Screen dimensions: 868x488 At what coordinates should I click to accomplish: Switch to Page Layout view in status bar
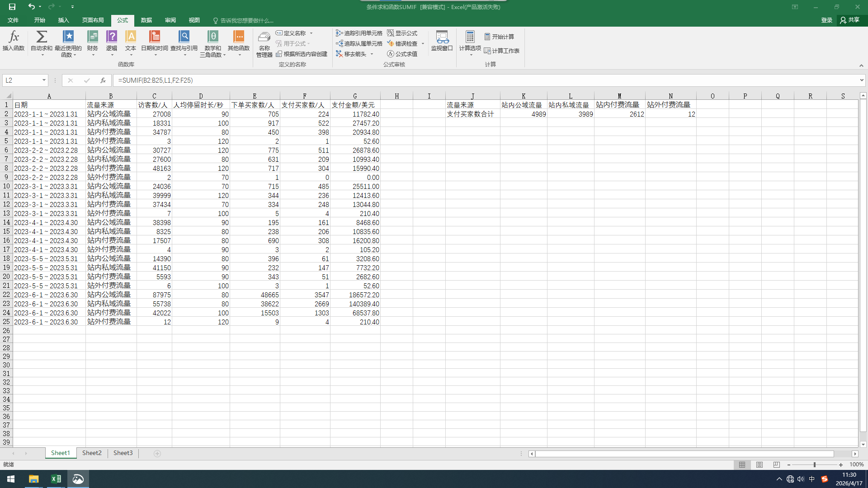pyautogui.click(x=759, y=465)
